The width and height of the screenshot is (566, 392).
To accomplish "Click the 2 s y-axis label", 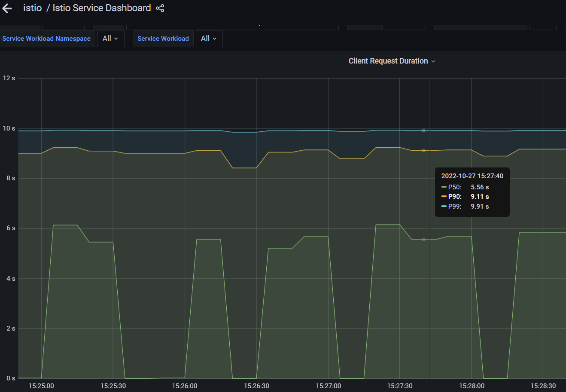I will click(11, 328).
